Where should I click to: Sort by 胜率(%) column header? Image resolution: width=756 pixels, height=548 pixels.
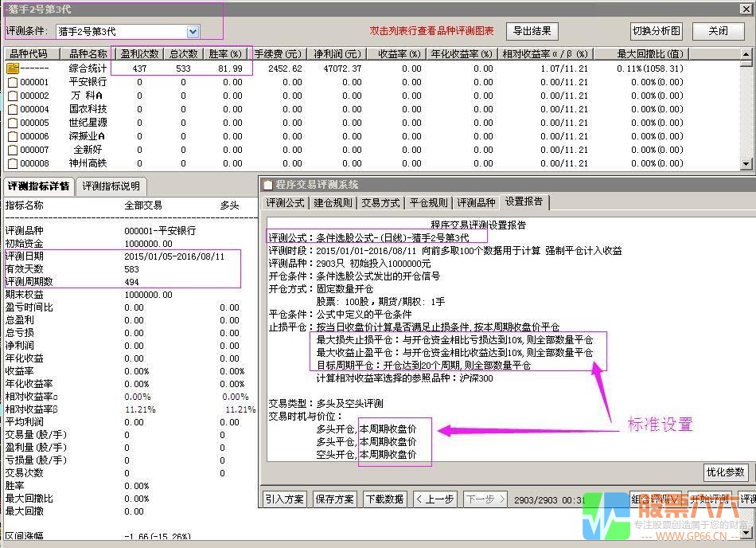[x=226, y=53]
